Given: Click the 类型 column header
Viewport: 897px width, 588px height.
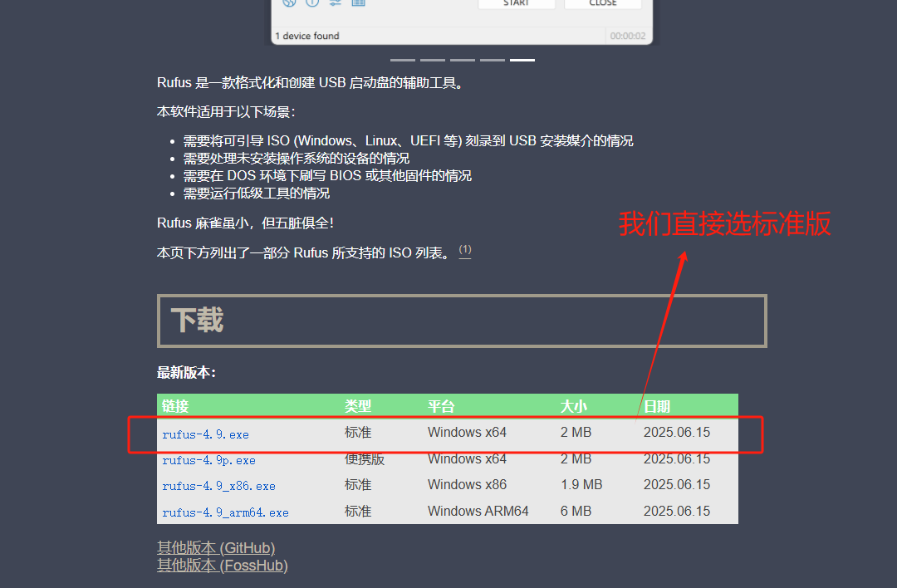Looking at the screenshot, I should tap(358, 406).
